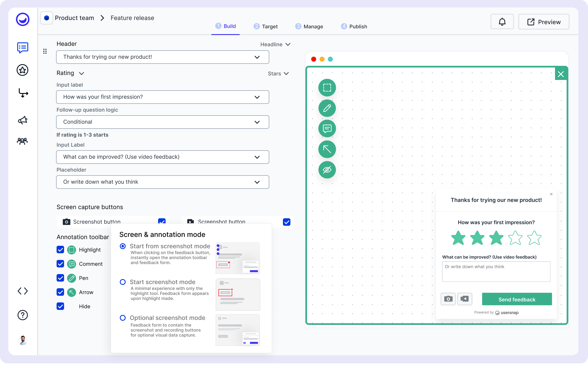Open the megaphone section in the left sidebar
This screenshot has height=366, width=588.
(22, 120)
